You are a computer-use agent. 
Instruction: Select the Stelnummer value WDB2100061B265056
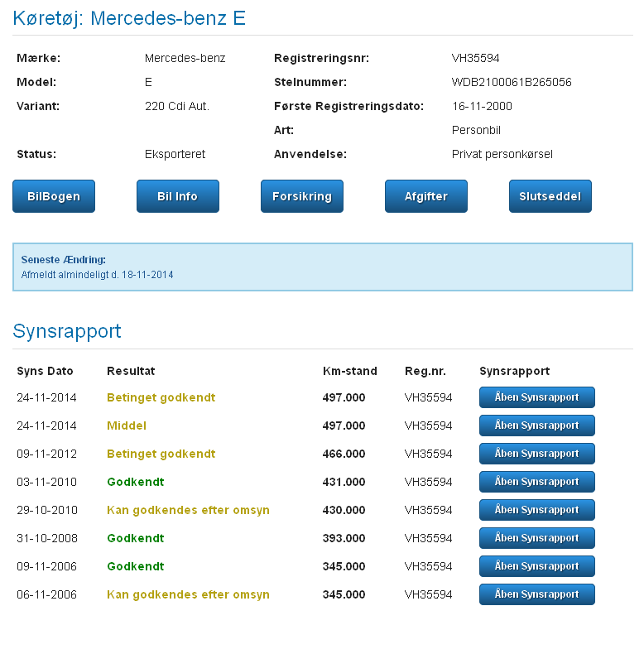[512, 82]
